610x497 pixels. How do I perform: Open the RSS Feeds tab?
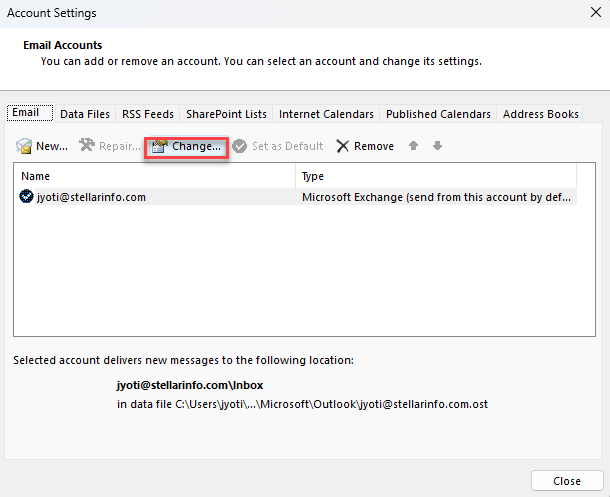145,114
